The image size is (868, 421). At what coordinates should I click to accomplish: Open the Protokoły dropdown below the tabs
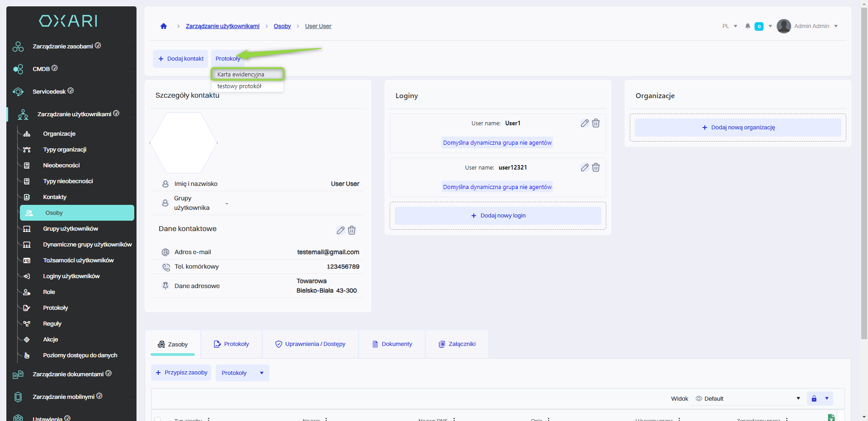tap(242, 373)
